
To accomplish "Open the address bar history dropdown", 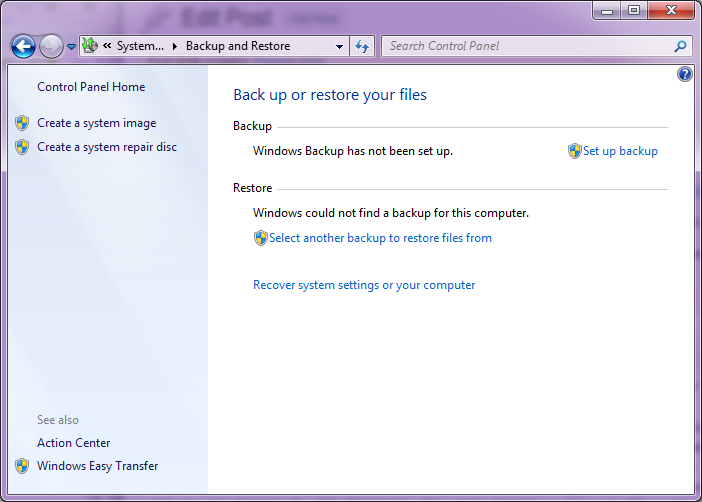I will (x=339, y=46).
